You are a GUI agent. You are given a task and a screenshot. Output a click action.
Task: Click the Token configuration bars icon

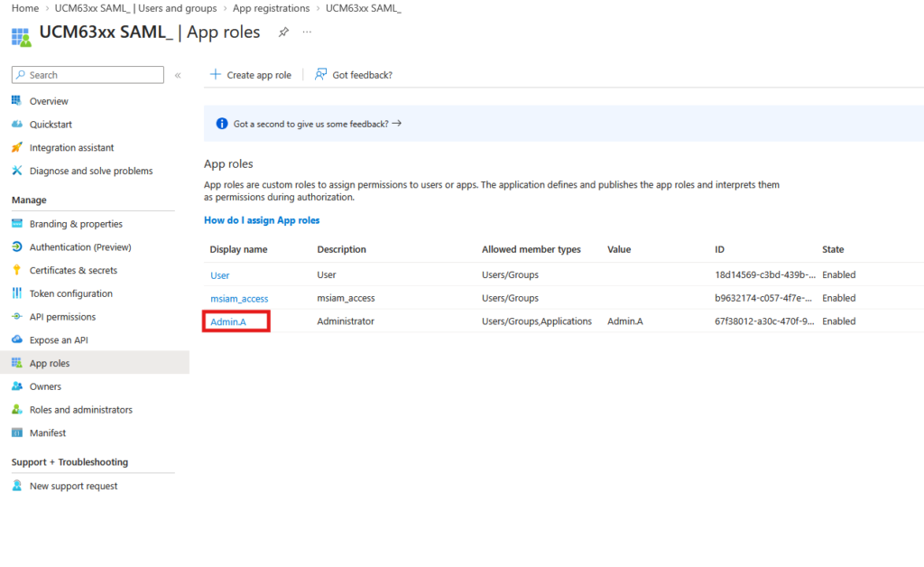(16, 293)
